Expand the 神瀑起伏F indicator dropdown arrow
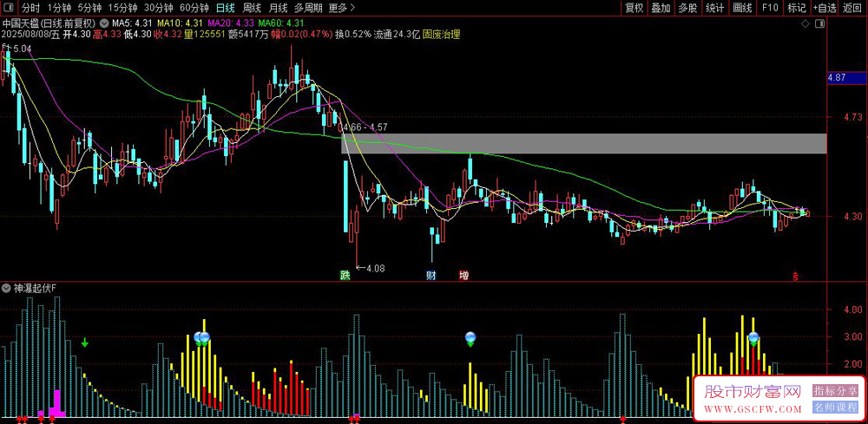This screenshot has height=424, width=868. 6,288
